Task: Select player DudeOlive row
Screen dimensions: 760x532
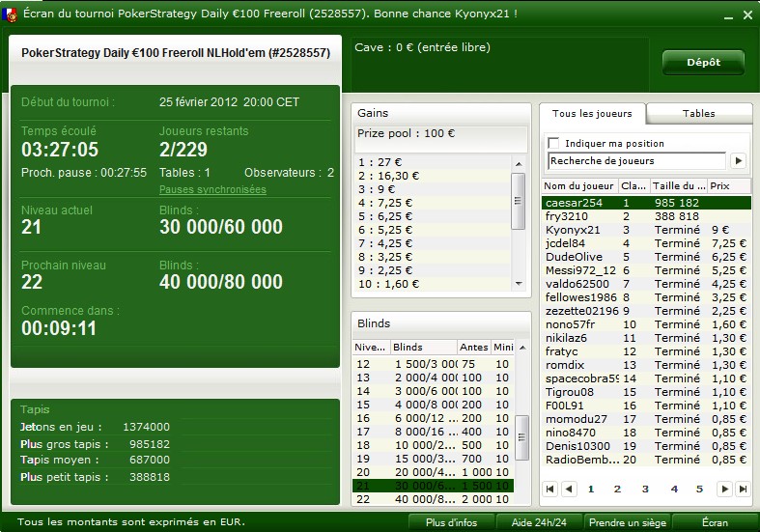Action: [x=646, y=257]
